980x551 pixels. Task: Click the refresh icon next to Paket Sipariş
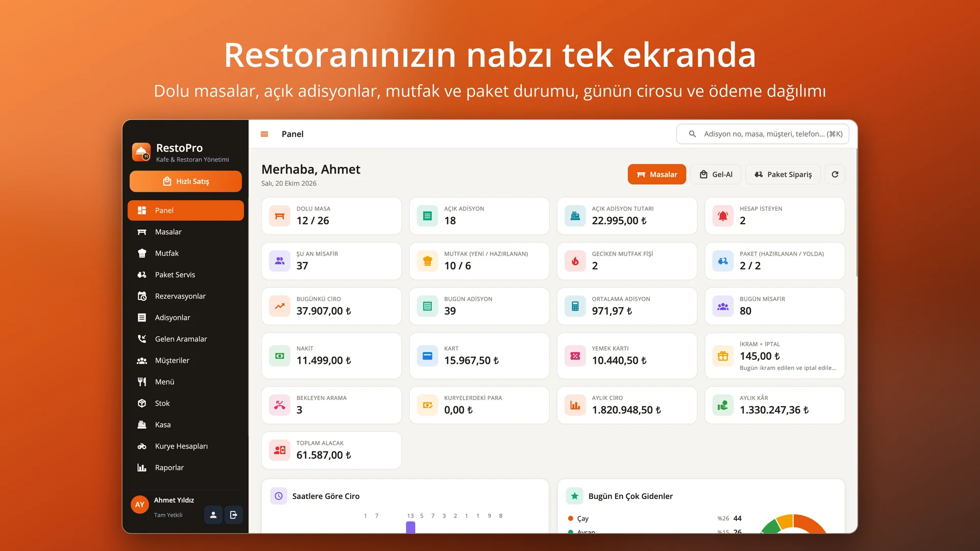tap(835, 174)
